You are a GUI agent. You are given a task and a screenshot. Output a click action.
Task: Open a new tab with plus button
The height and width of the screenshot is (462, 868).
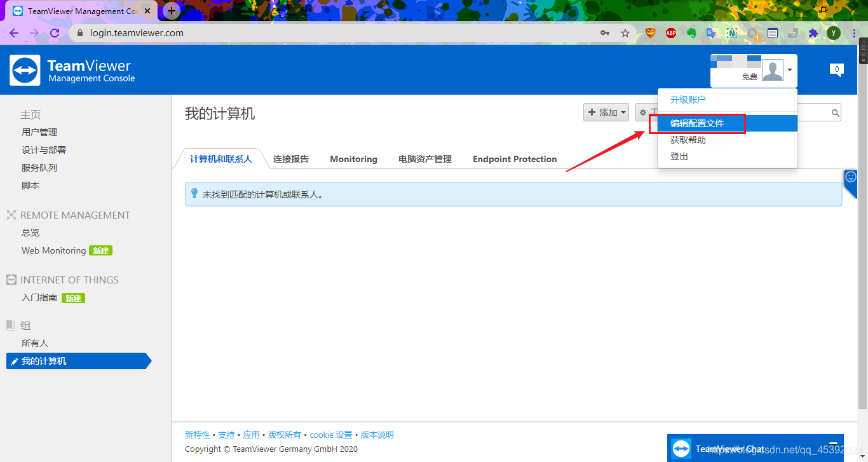pyautogui.click(x=172, y=11)
